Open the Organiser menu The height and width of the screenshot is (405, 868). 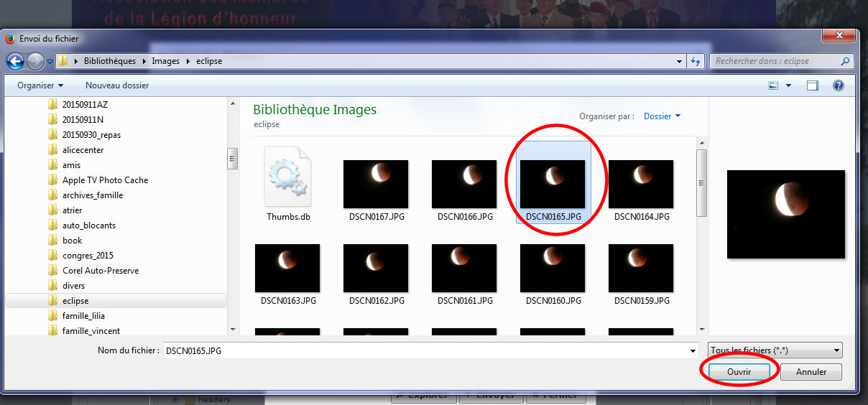40,85
